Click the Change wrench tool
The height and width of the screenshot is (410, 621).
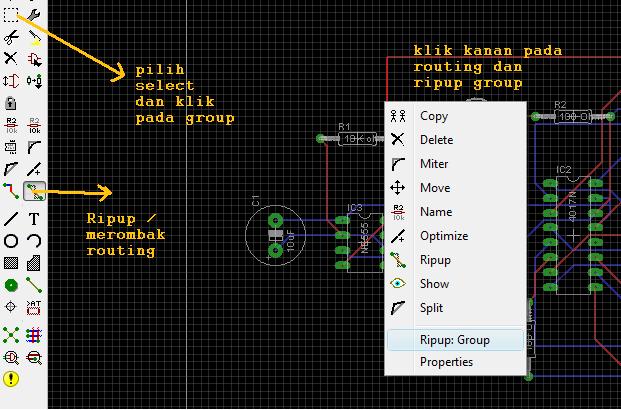coord(34,14)
